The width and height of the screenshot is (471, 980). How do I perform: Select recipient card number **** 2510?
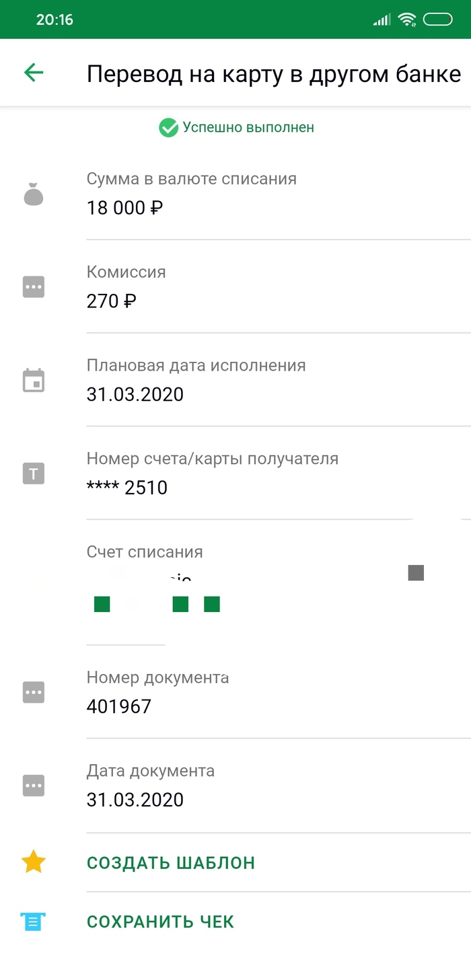127,487
